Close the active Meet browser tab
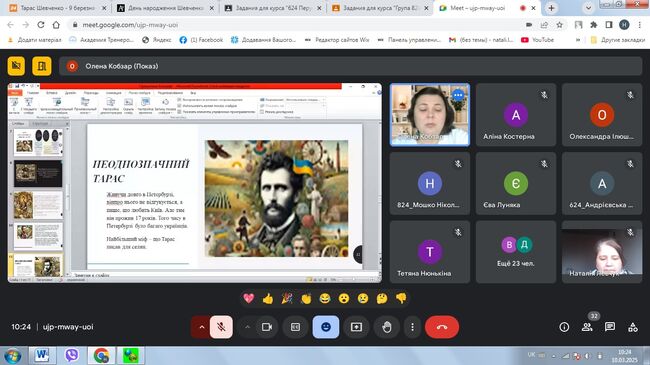 tap(534, 8)
